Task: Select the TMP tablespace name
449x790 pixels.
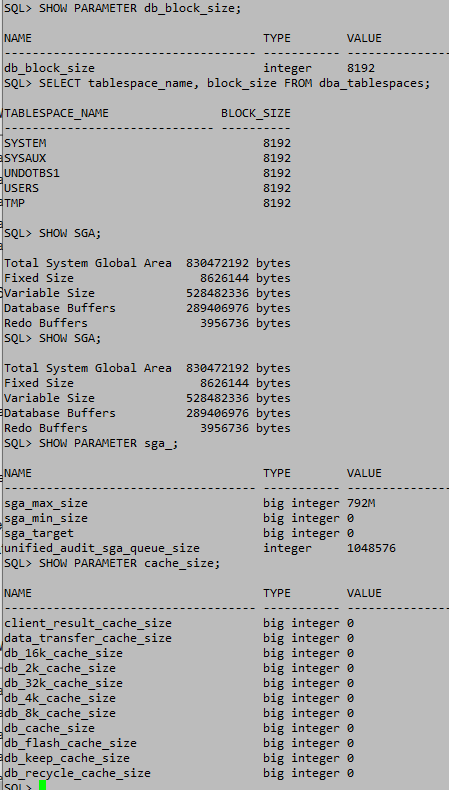Action: click(x=15, y=203)
